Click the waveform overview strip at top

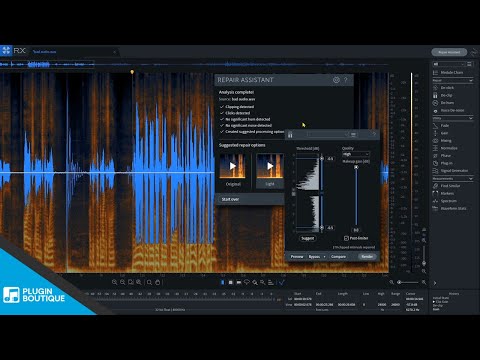(194, 64)
